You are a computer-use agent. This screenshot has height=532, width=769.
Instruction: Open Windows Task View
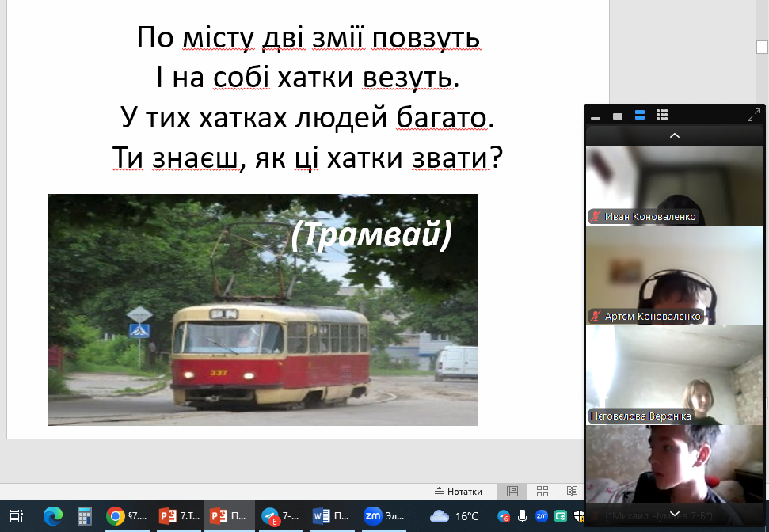[x=17, y=516]
